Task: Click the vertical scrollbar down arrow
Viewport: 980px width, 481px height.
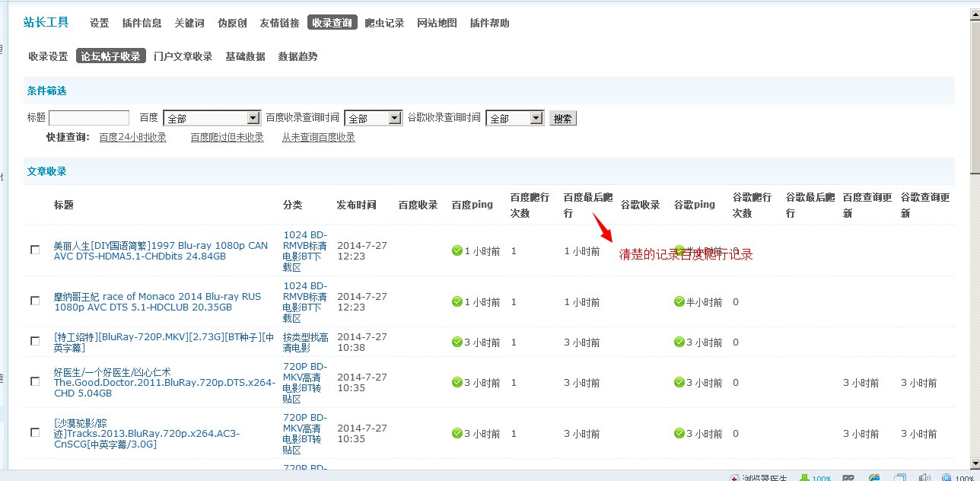Action: [x=975, y=463]
